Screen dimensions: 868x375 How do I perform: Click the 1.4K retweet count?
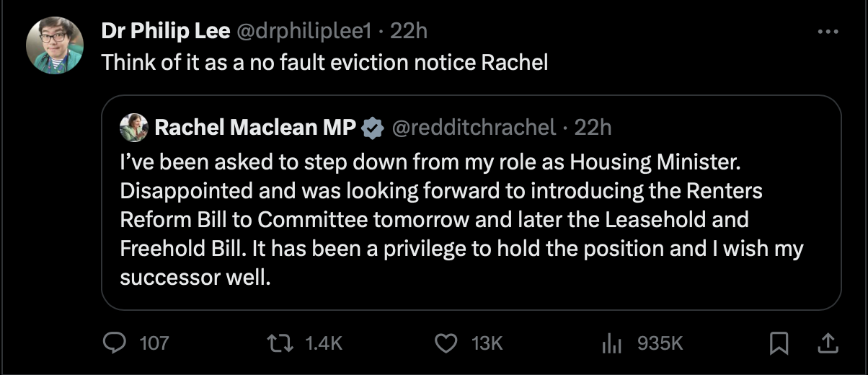[x=322, y=343]
